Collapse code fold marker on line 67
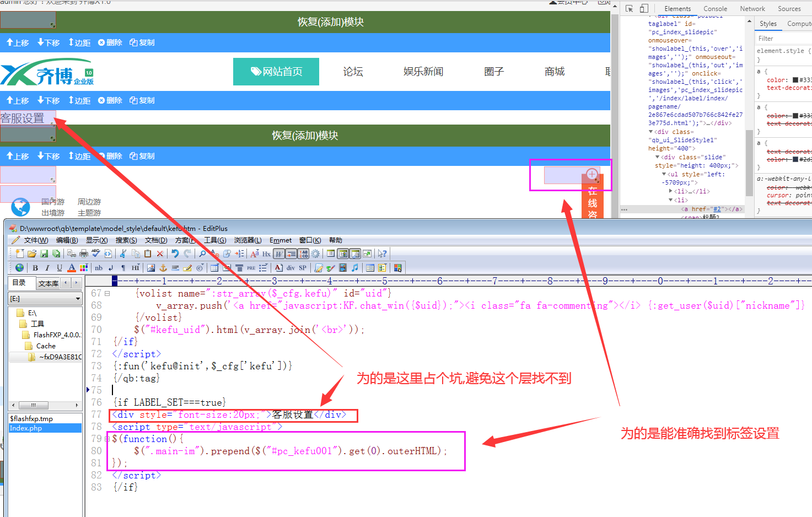This screenshot has height=517, width=812. 107,294
